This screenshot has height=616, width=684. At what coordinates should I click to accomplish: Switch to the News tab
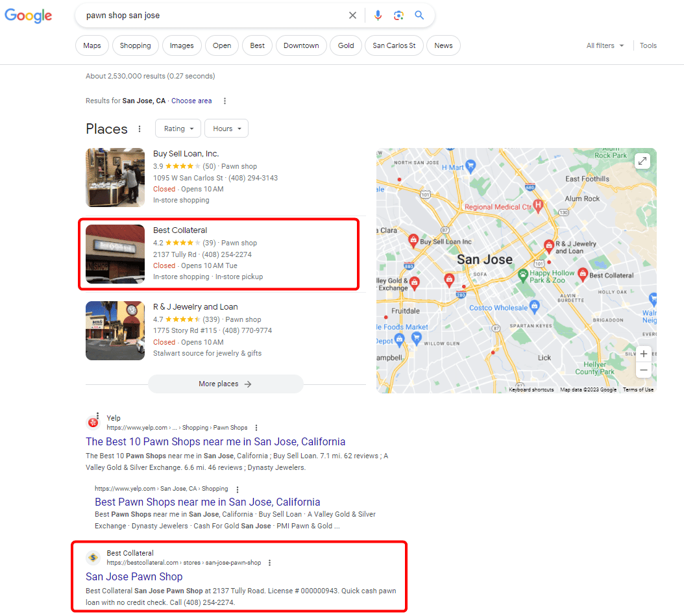pos(443,45)
